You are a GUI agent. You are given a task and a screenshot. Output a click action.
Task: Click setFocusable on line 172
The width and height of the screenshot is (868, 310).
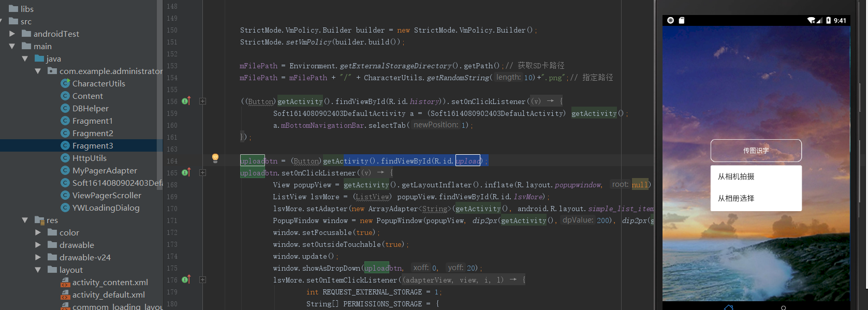[327, 232]
